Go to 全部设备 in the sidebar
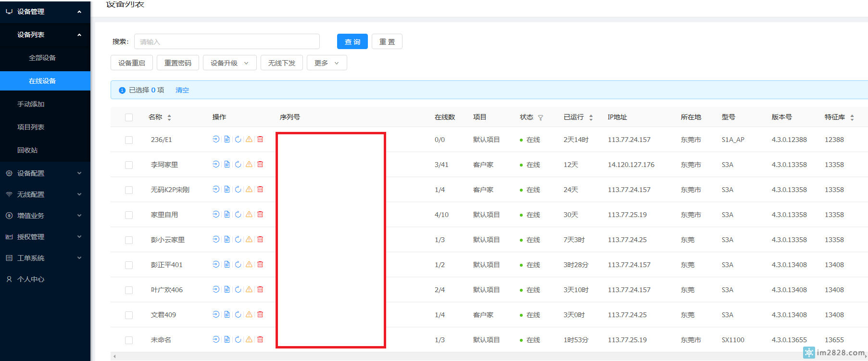The height and width of the screenshot is (361, 868). [42, 58]
